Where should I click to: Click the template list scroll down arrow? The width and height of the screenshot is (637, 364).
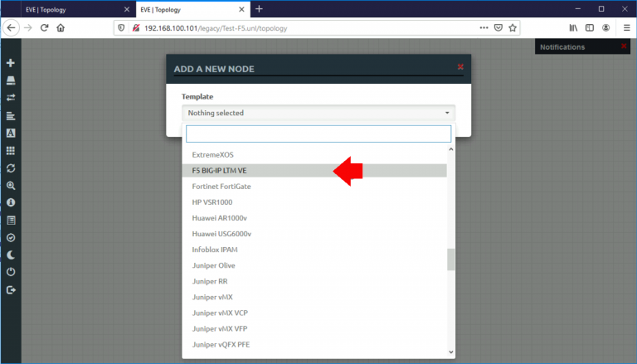(451, 352)
